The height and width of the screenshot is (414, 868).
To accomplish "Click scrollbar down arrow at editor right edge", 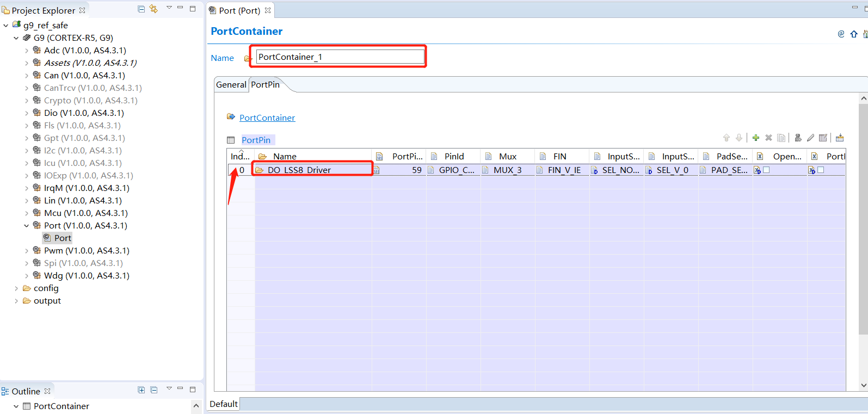I will point(864,385).
